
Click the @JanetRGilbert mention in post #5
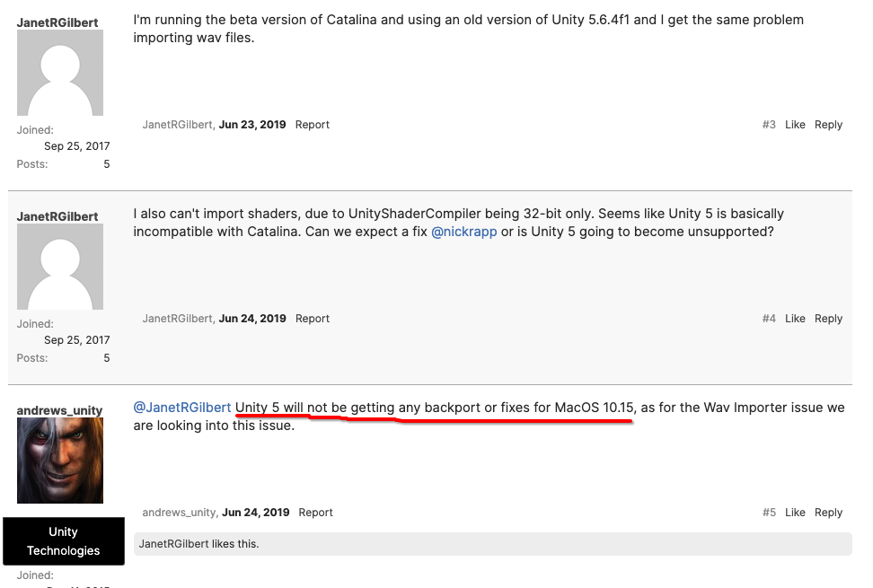click(180, 407)
